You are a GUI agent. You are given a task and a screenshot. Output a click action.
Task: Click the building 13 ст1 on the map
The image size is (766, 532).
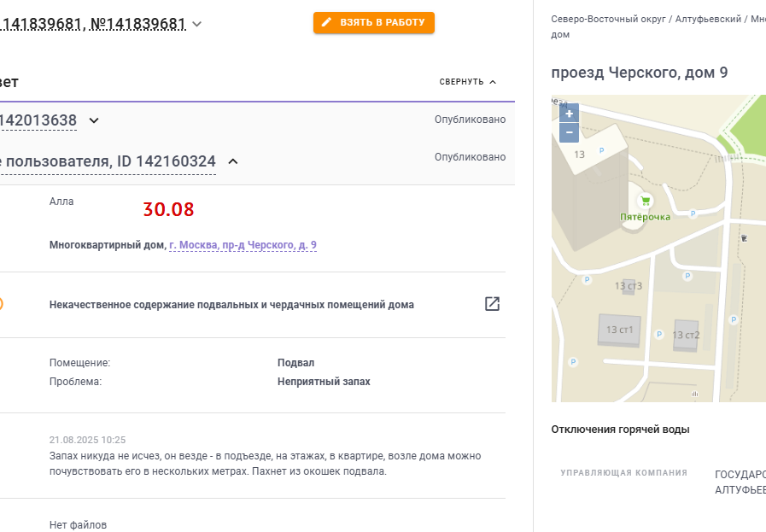[x=619, y=330]
